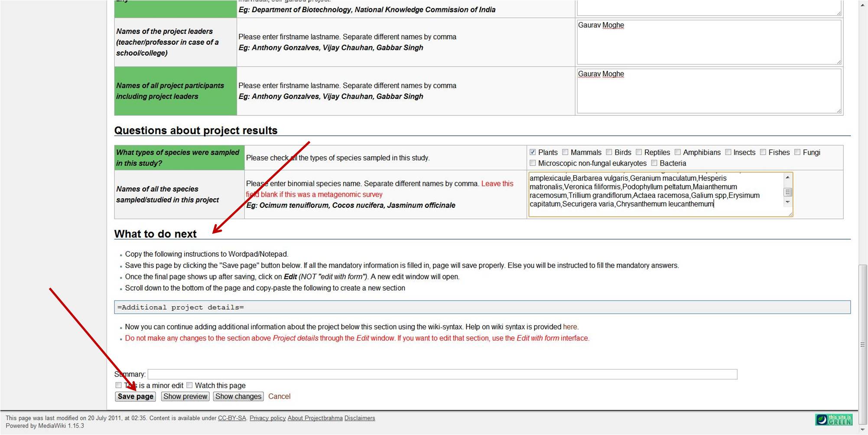Click into all project participants textarea
Screen dimensions: 868x435
[709, 91]
